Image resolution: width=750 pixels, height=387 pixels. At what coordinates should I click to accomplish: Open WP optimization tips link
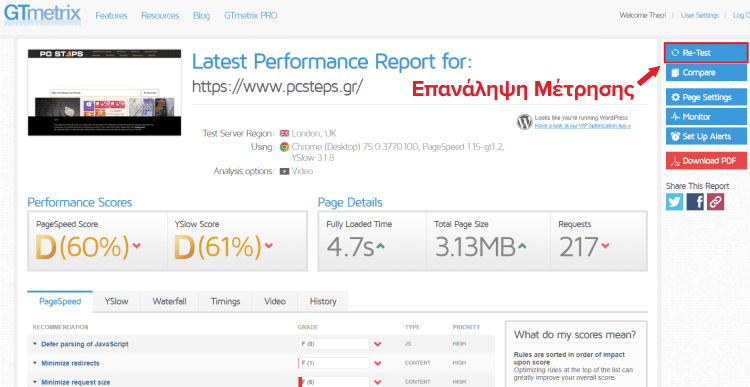pos(583,126)
